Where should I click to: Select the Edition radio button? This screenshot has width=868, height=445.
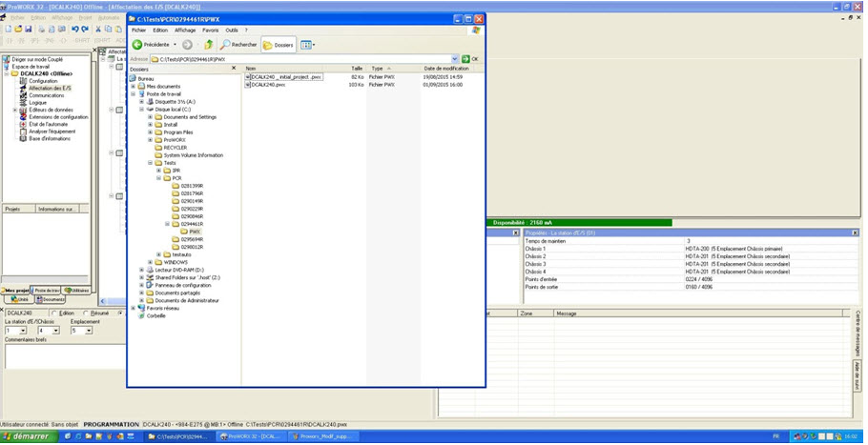(x=53, y=313)
